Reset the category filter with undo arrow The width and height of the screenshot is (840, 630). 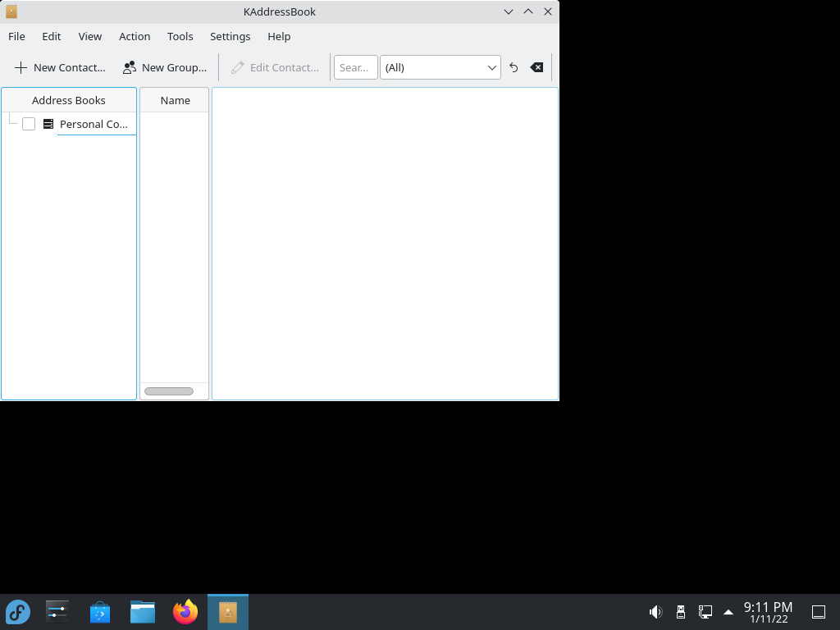coord(514,67)
